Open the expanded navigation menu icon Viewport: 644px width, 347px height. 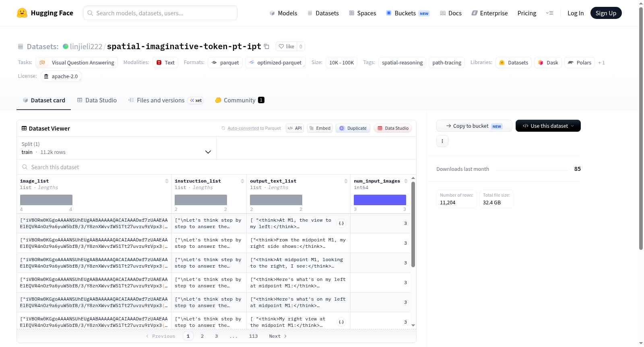(549, 13)
